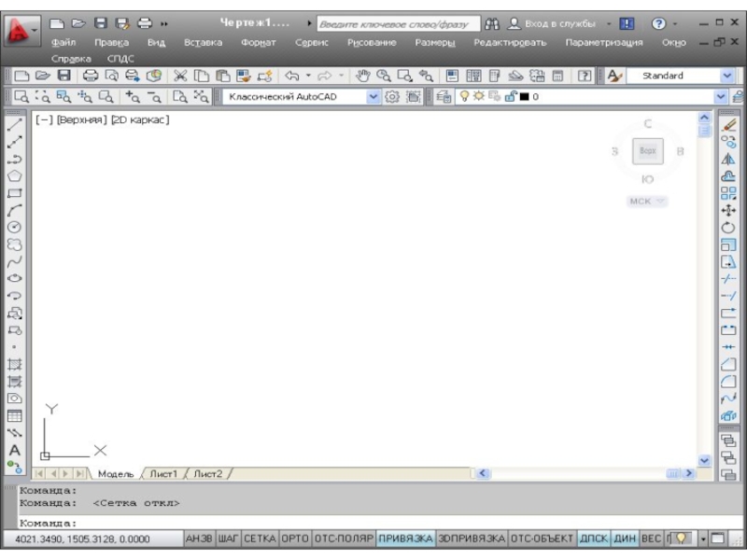Toggle layer 0 on/off lightbulb

464,97
